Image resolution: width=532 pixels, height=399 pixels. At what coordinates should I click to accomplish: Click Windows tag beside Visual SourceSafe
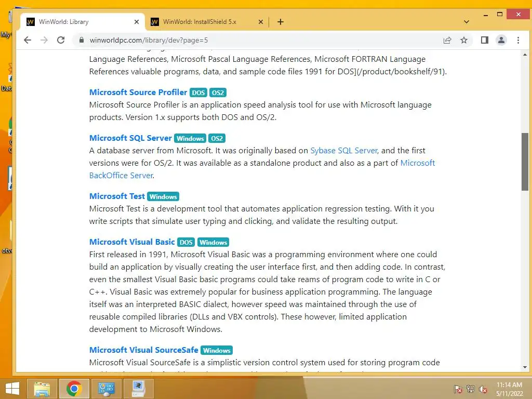point(217,350)
